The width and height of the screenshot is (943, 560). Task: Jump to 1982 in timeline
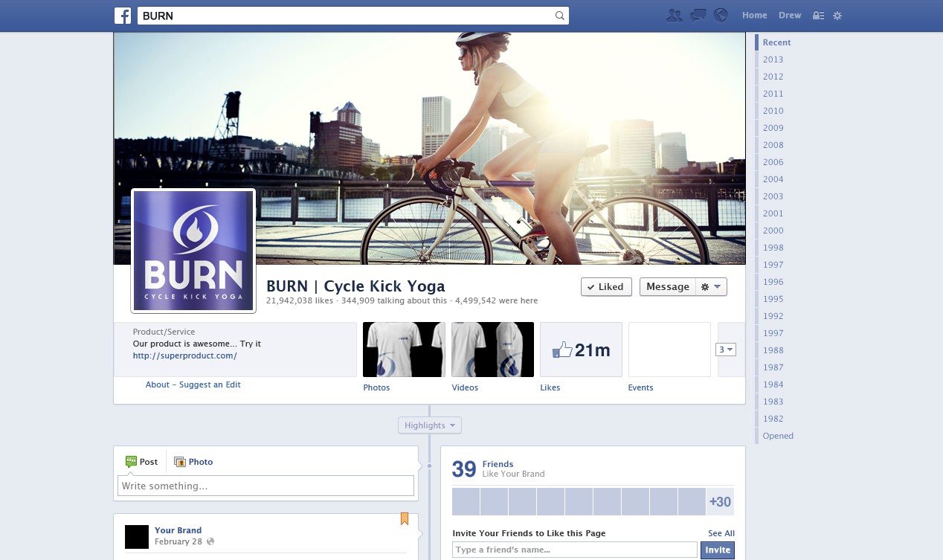[773, 419]
